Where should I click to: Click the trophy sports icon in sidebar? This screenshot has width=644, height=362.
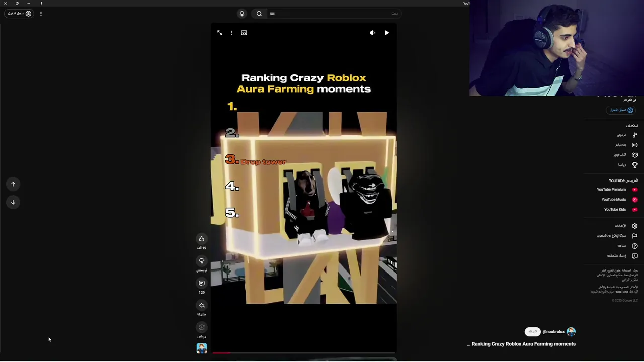pyautogui.click(x=635, y=165)
